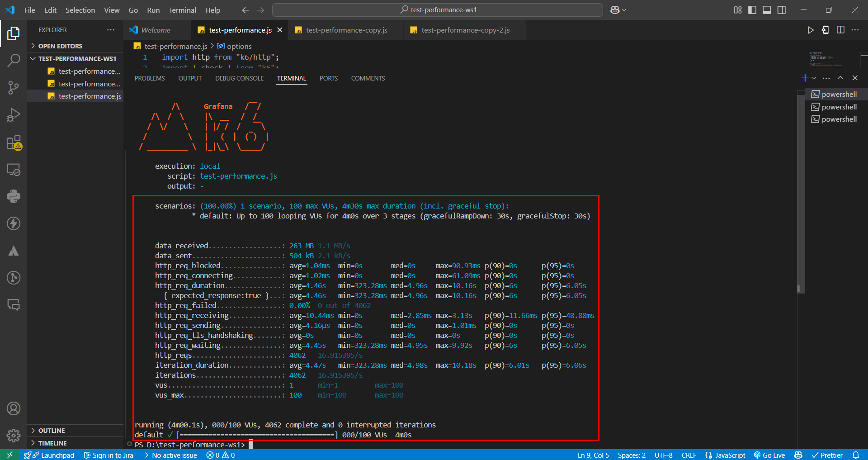Open the Manage settings gear
Image resolution: width=868 pixels, height=460 pixels.
click(14, 435)
